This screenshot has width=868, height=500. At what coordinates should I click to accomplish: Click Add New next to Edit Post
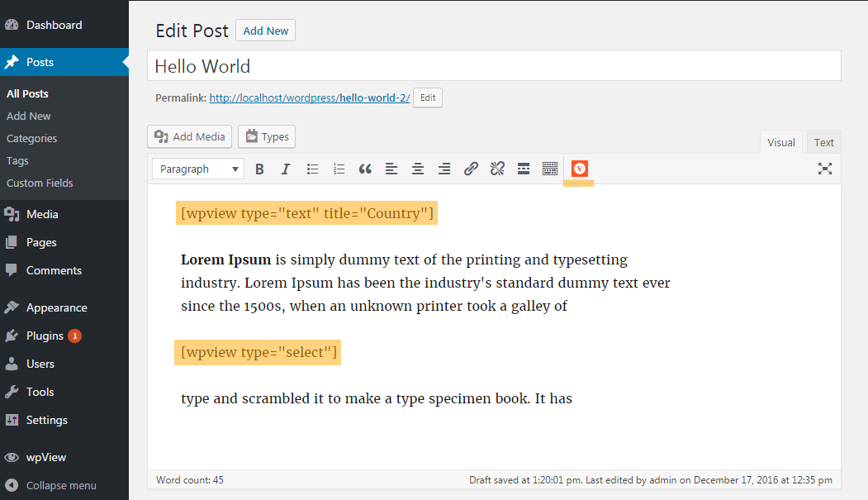click(266, 31)
